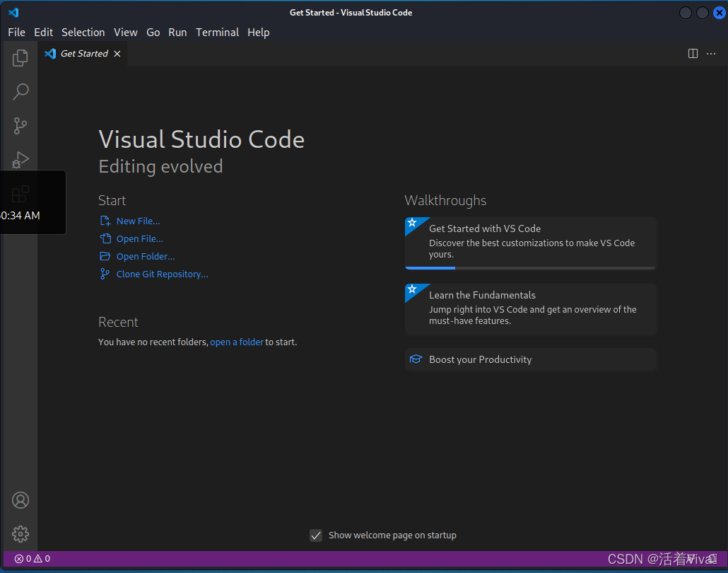Open the File menu

pyautogui.click(x=17, y=32)
